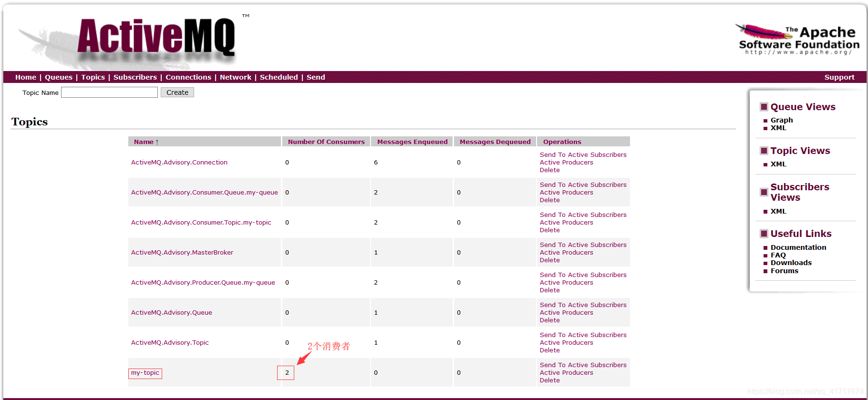The height and width of the screenshot is (400, 868).
Task: Delete the my-topic topic
Action: (550, 380)
